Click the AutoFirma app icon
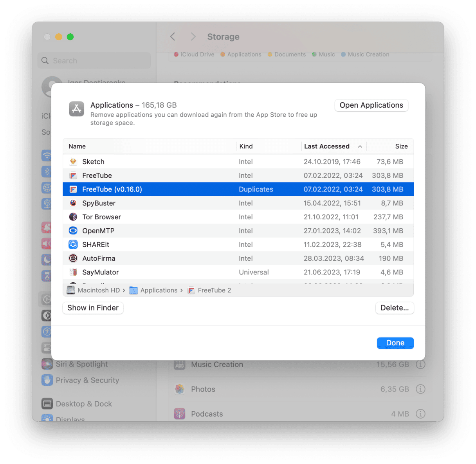 click(73, 258)
